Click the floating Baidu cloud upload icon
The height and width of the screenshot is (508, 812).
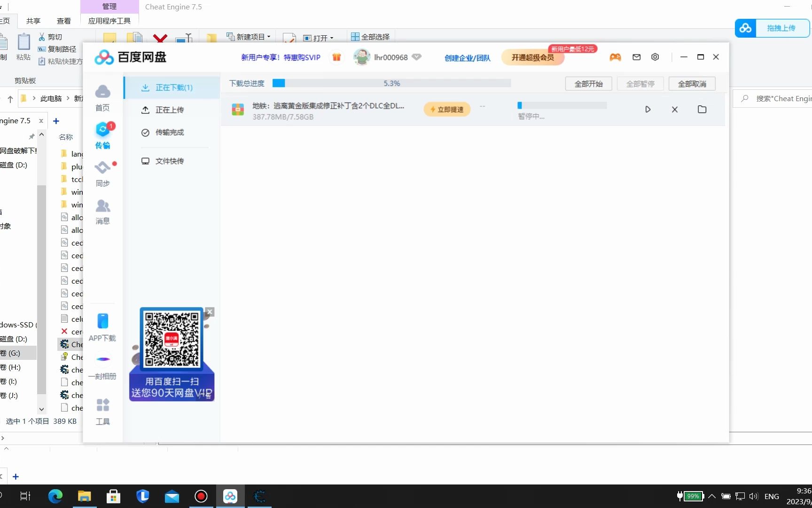746,28
